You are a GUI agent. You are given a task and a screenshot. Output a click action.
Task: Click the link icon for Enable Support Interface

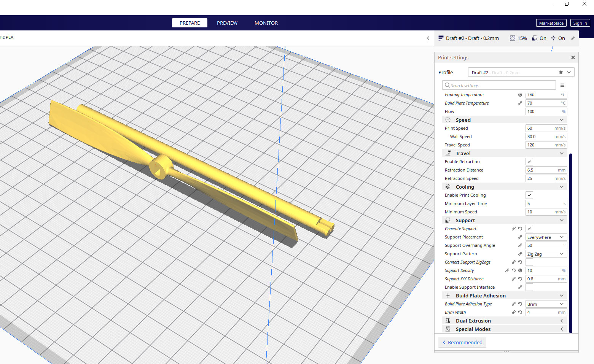pos(520,287)
